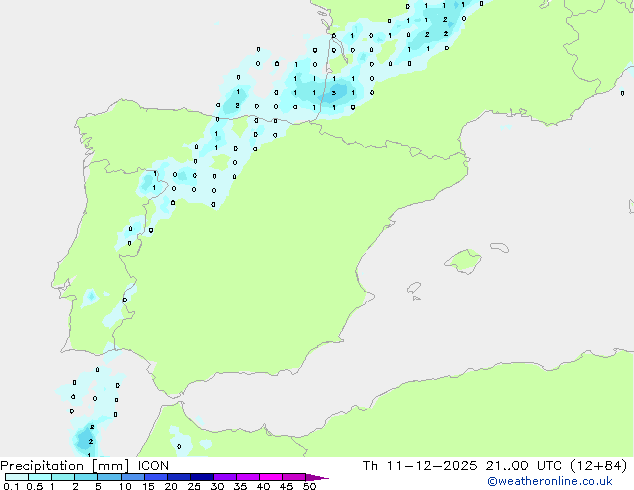The height and width of the screenshot is (490, 634).
Task: Select the 2–5 mm legend color swatch
Action: tap(86, 477)
